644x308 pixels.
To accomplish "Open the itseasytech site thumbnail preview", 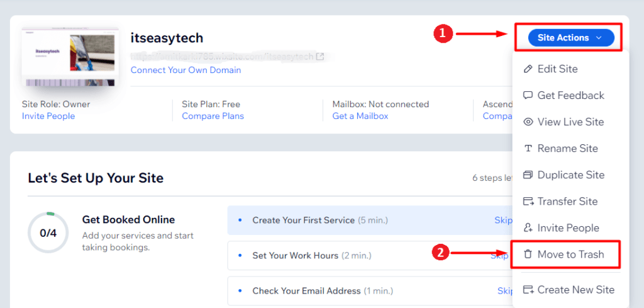I will [x=70, y=57].
